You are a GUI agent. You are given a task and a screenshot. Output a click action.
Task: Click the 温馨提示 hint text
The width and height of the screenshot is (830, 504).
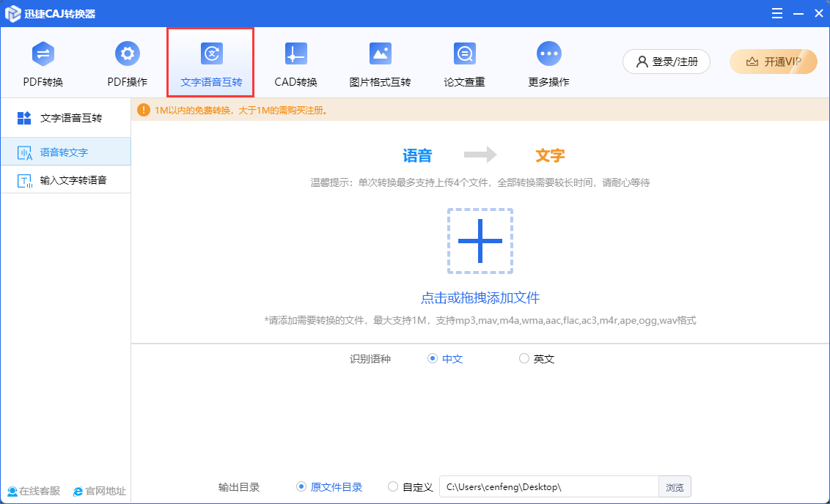pos(480,182)
